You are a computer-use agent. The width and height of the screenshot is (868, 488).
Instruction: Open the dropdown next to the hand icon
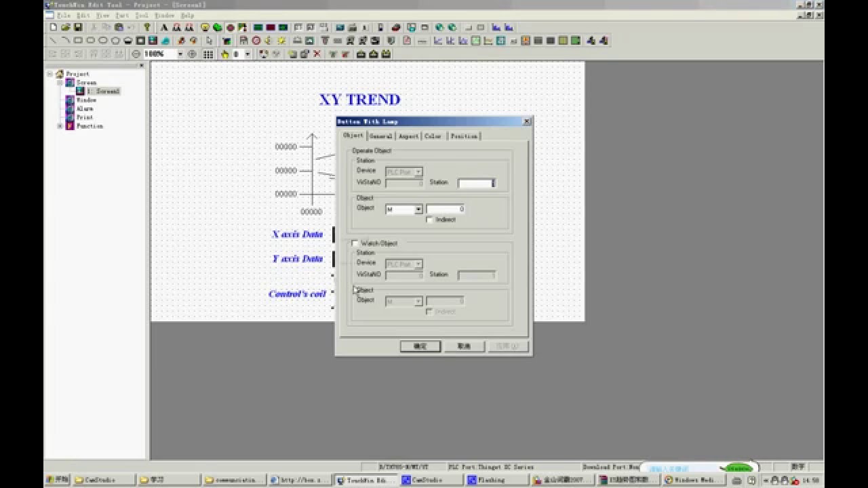248,54
